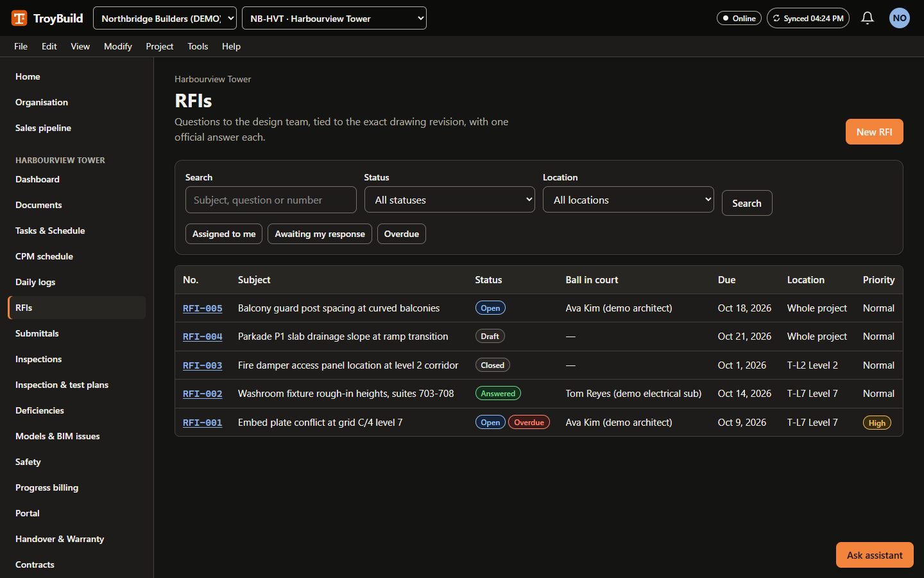The image size is (924, 578).
Task: Open RFI-003 link
Action: point(202,365)
